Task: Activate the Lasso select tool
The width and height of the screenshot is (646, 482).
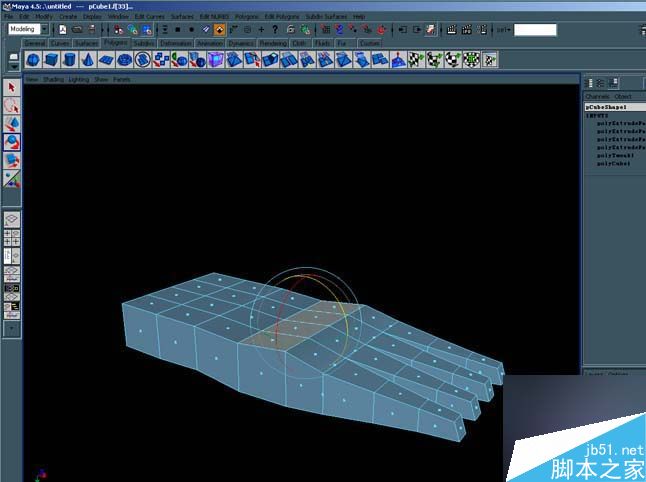Action: click(12, 105)
